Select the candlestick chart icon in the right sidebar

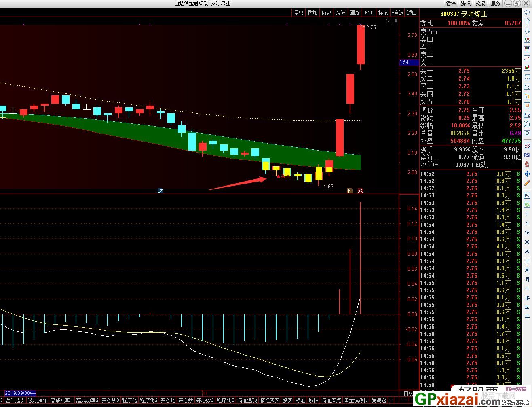click(x=527, y=68)
